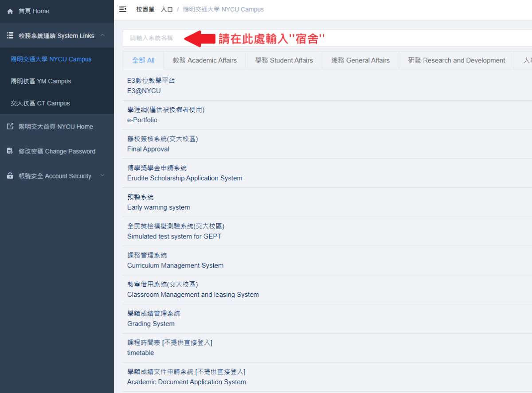Click the System Links list icon

click(10, 35)
